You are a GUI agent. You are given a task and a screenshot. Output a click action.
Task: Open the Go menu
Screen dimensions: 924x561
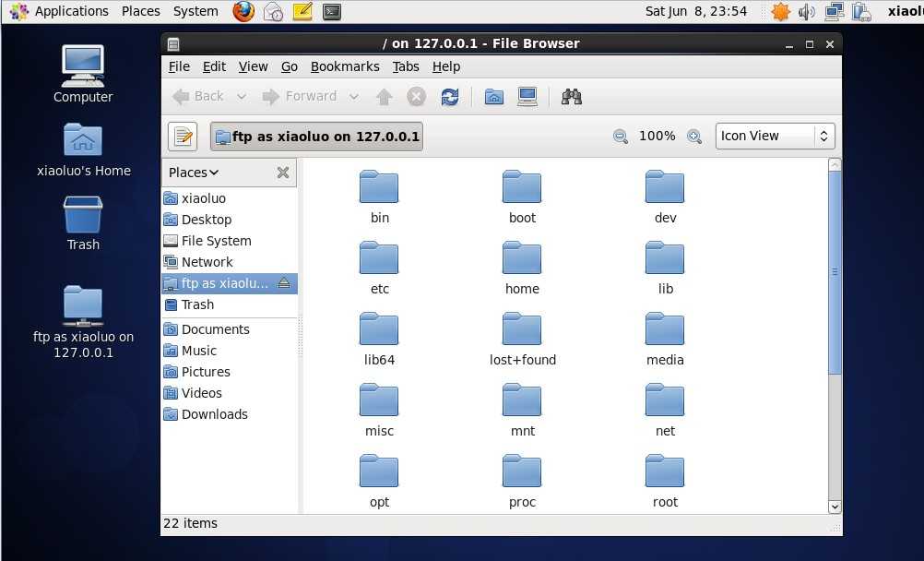coord(289,66)
